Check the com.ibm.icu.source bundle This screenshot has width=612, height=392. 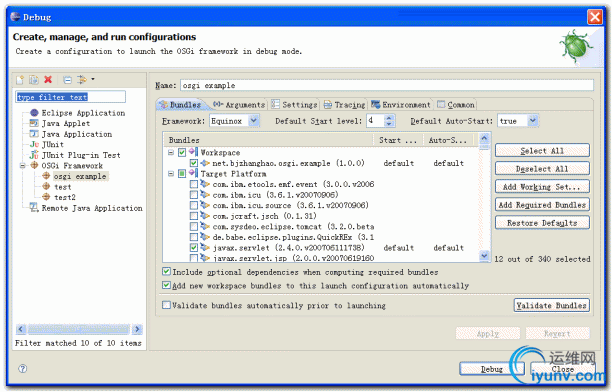[194, 205]
